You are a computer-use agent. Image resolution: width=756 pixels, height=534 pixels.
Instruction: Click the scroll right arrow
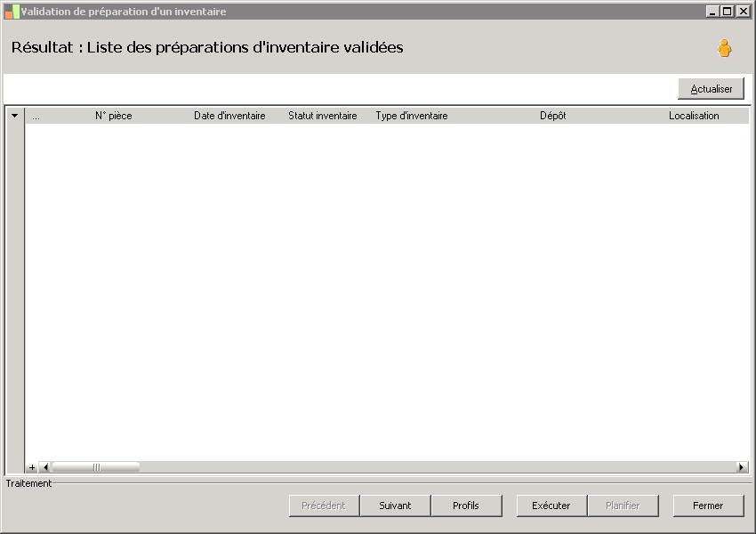[742, 467]
